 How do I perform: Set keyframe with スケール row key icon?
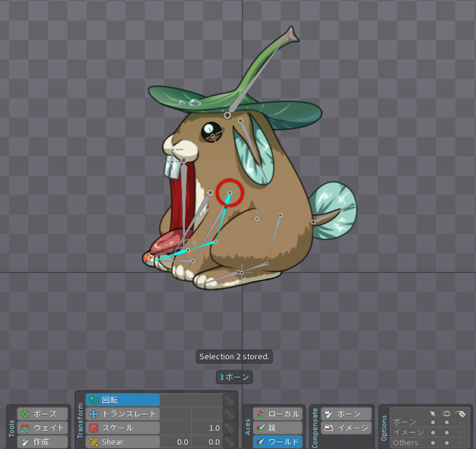pyautogui.click(x=229, y=428)
